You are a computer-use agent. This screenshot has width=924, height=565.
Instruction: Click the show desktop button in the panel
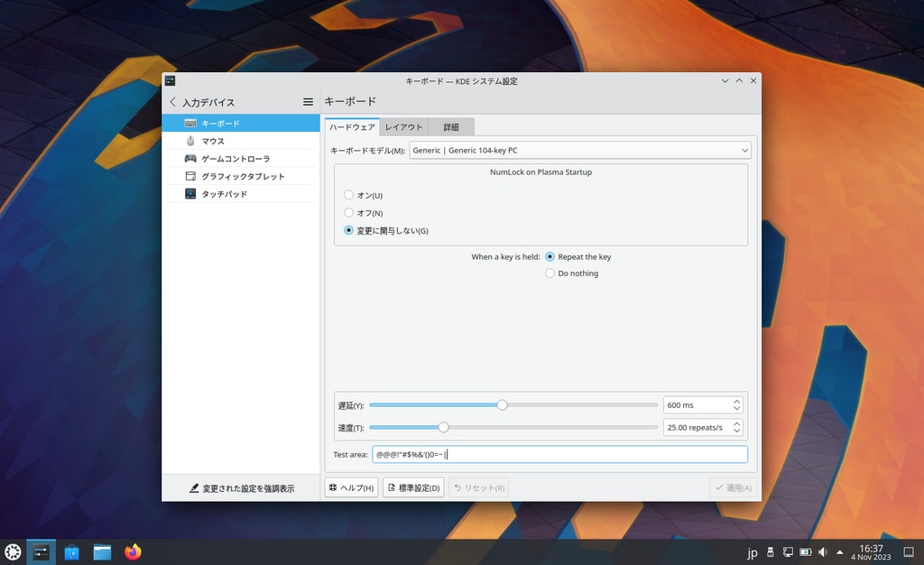910,552
